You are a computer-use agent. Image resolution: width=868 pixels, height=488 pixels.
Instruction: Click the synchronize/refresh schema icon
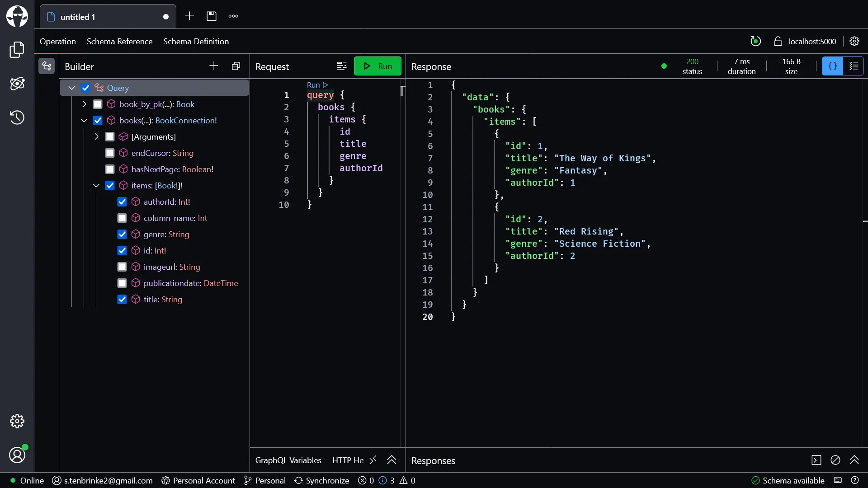tap(755, 41)
